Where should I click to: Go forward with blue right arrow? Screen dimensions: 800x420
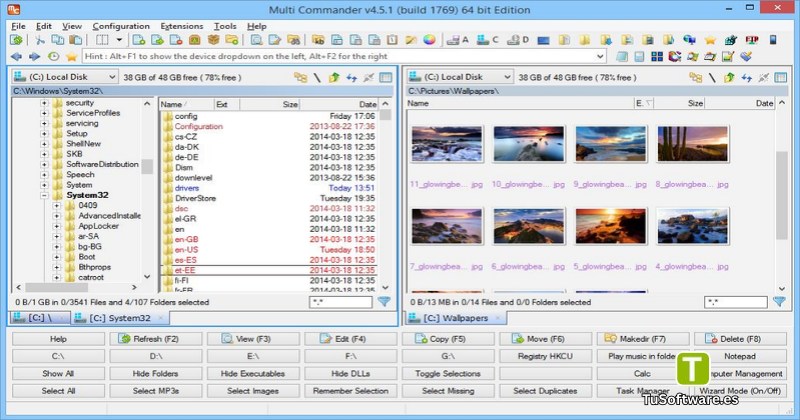[35, 56]
